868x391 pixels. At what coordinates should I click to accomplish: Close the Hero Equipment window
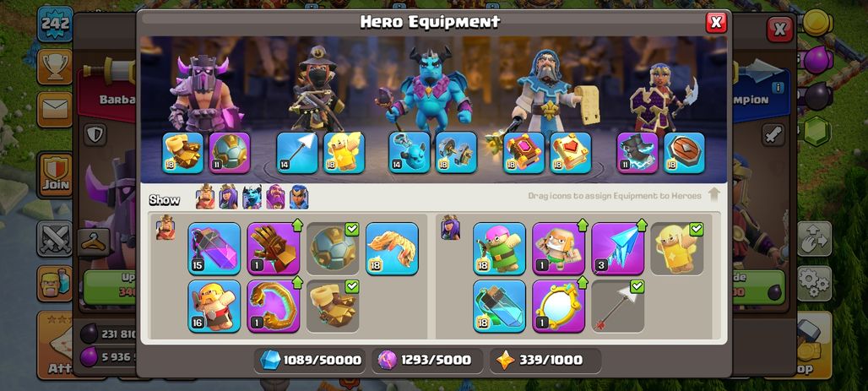[x=716, y=22]
